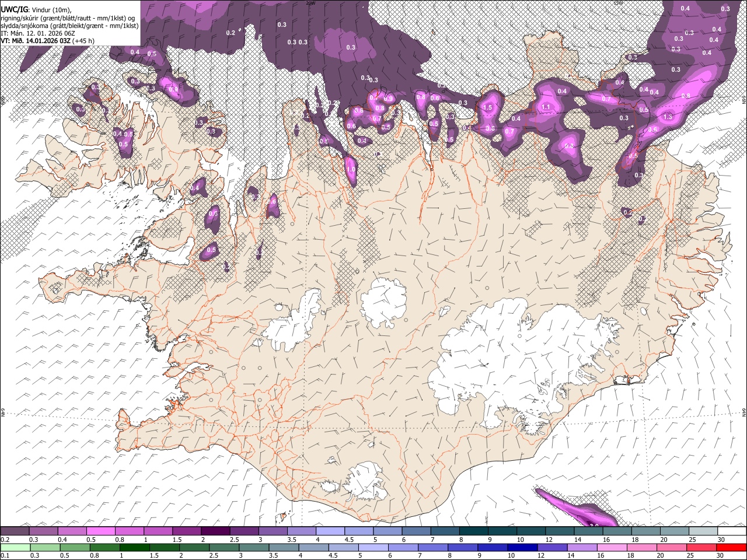Viewport: 747px width, 560px height.
Task: Pick the upper legend swatch starting at 18
Action: 645,531
